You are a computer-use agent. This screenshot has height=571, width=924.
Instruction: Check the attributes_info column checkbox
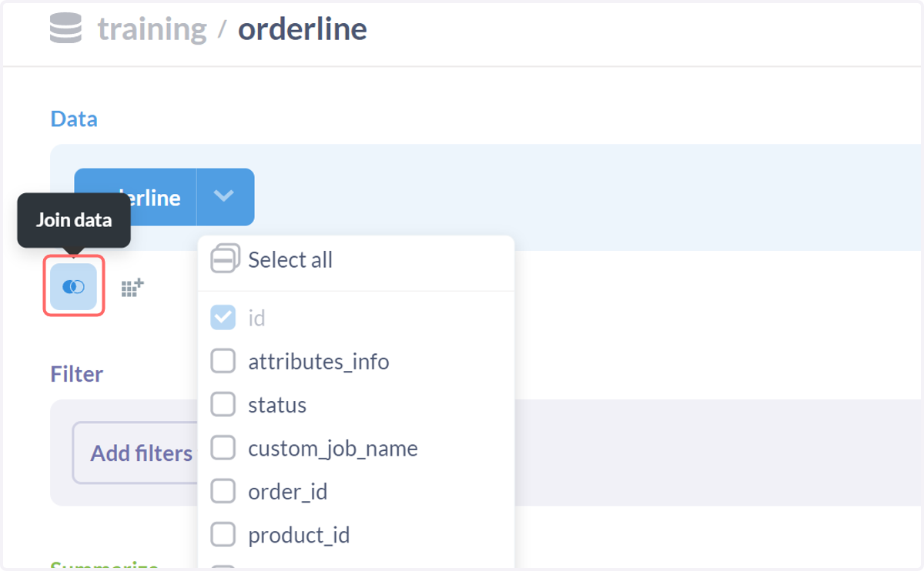pos(223,361)
